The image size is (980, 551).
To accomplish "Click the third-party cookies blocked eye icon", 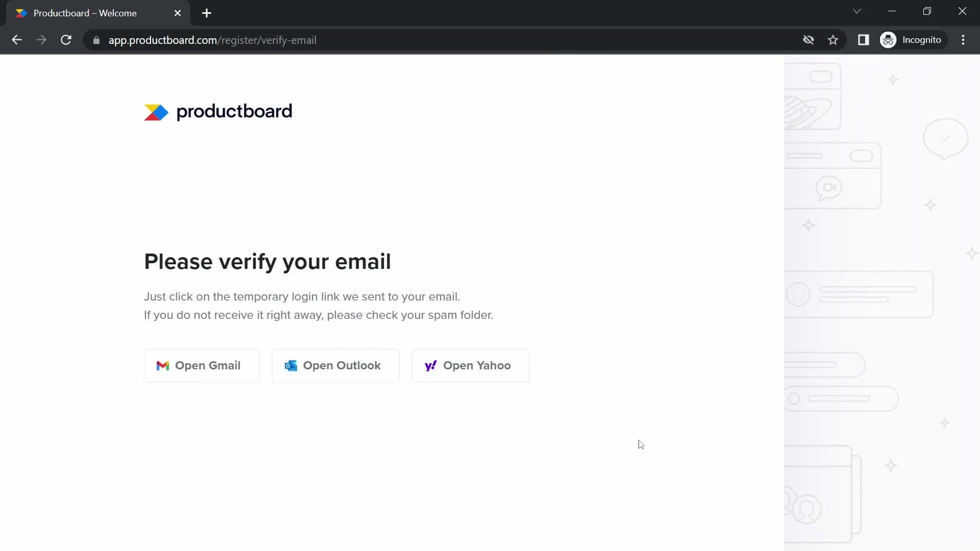I will tap(808, 40).
